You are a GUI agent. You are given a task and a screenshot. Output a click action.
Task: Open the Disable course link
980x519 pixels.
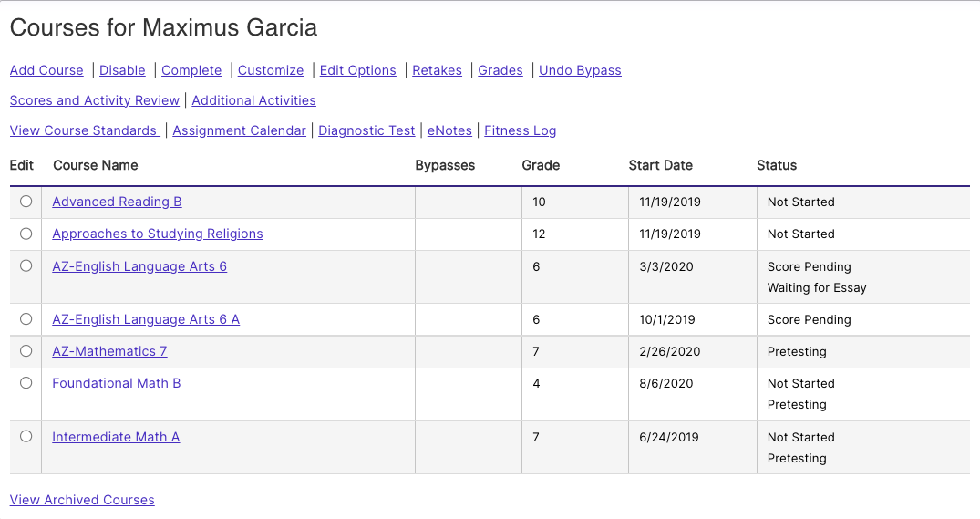coord(122,70)
